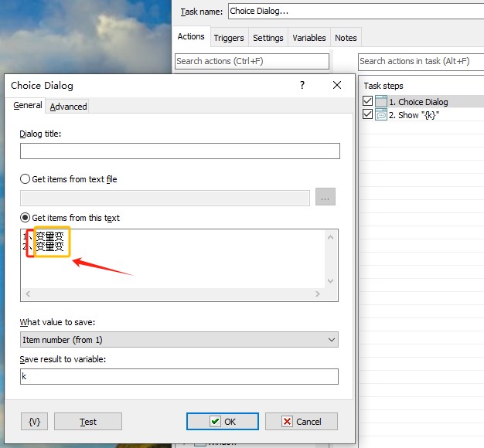Open the {V} variable picker
The height and width of the screenshot is (448, 484).
[35, 421]
